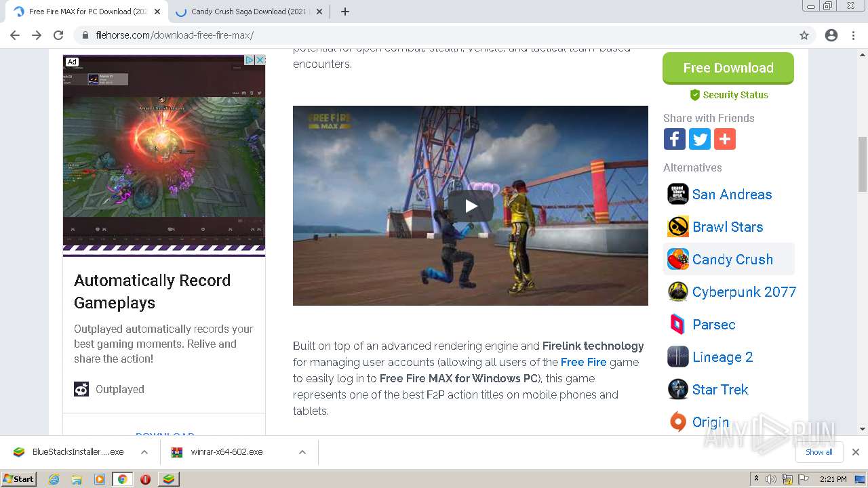This screenshot has width=868, height=488.
Task: Open Internet Explorer from the taskbar
Action: [x=54, y=479]
